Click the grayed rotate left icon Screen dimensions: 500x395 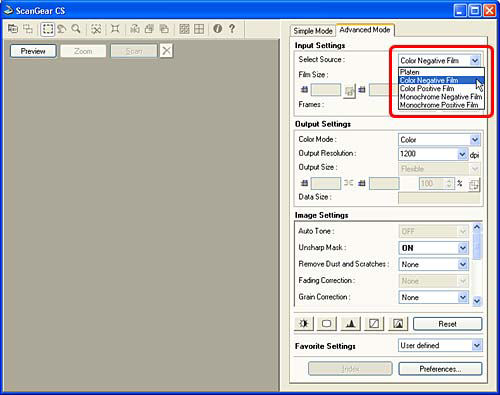click(x=149, y=29)
